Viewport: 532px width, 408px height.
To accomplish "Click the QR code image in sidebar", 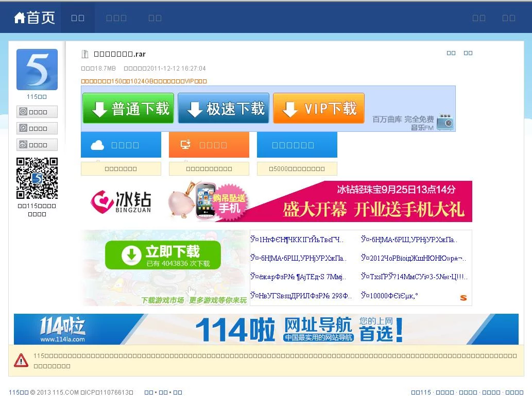I will point(37,178).
